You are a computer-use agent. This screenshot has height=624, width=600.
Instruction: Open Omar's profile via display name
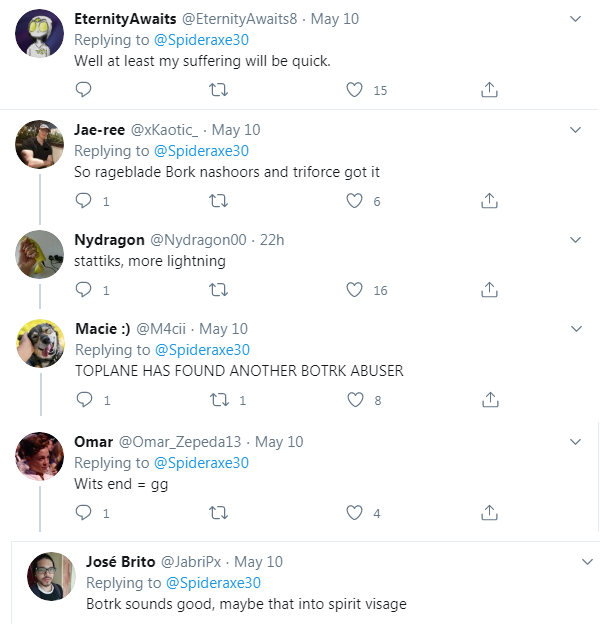93,442
